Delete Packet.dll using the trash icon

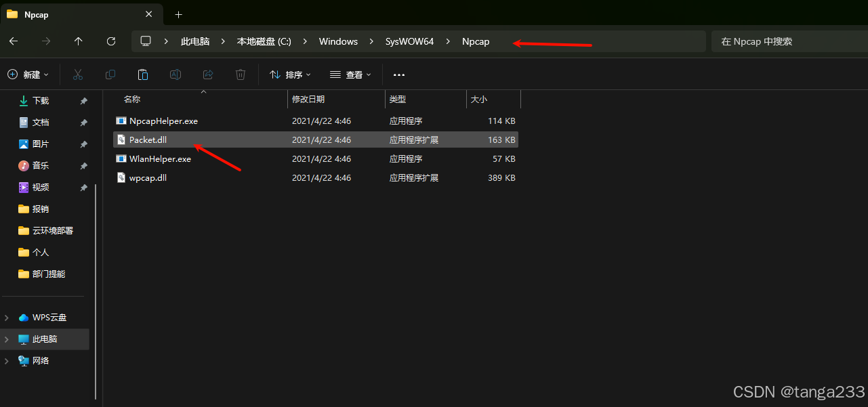coord(240,74)
